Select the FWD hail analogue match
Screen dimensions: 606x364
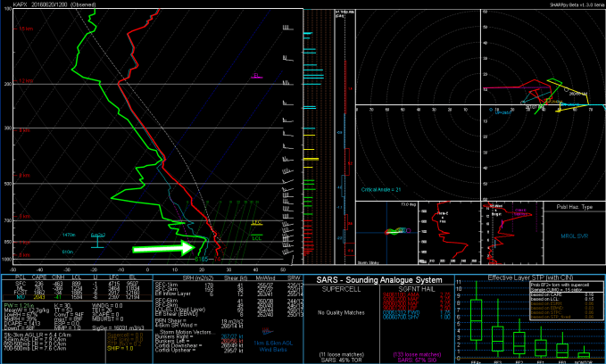(x=417, y=312)
